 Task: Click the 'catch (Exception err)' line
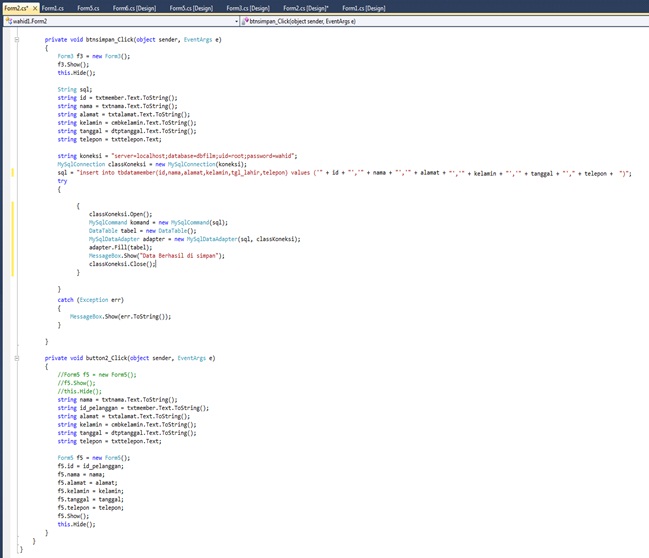tap(90, 300)
